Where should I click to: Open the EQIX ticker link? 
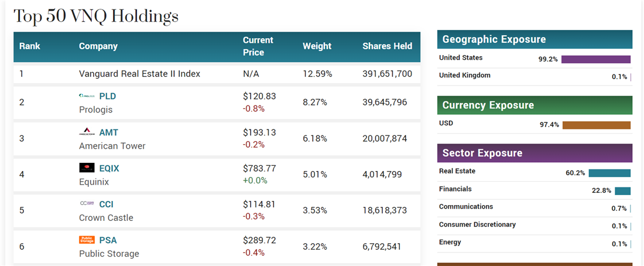(109, 168)
